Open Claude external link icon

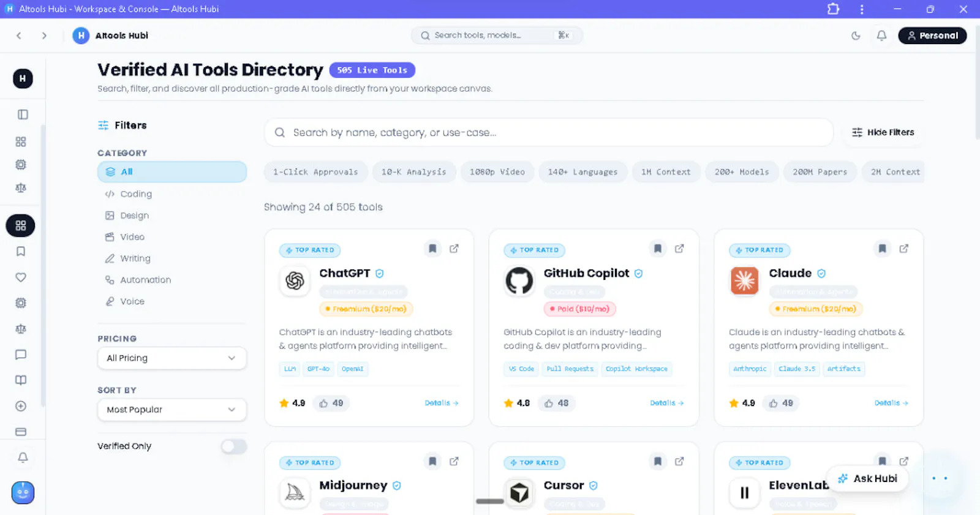point(904,249)
